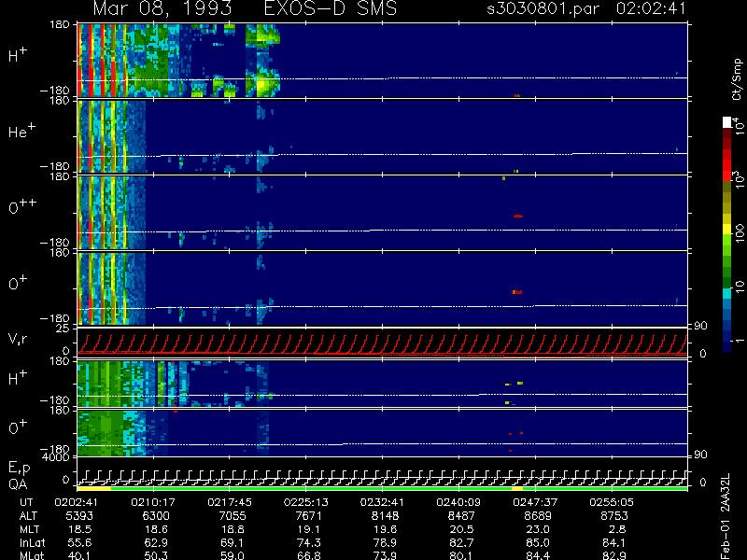Click MLT value "19.1"
747x560 pixels.
click(x=308, y=529)
